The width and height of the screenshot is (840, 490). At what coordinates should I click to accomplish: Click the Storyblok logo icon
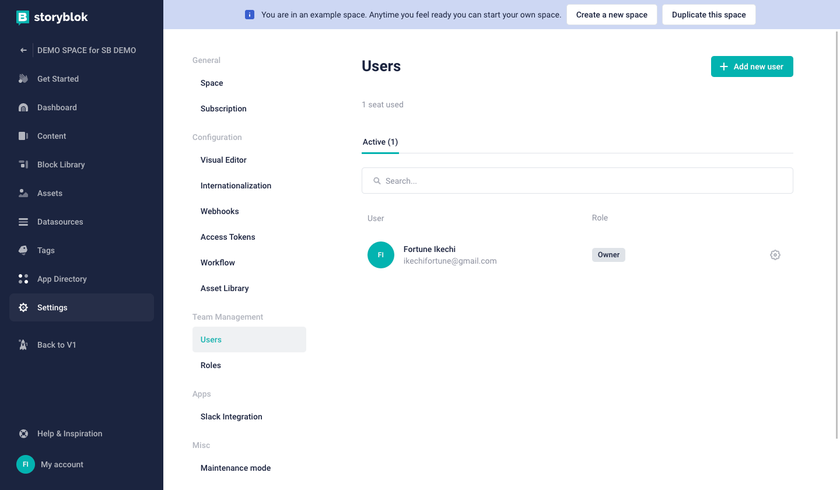click(x=22, y=17)
